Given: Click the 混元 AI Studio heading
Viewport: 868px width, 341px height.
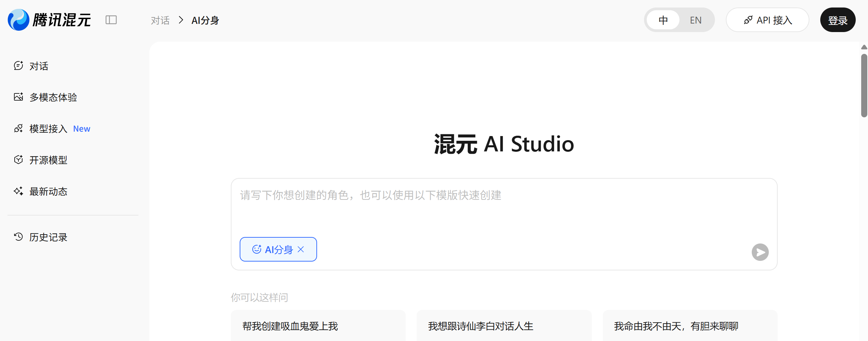Looking at the screenshot, I should pyautogui.click(x=504, y=144).
